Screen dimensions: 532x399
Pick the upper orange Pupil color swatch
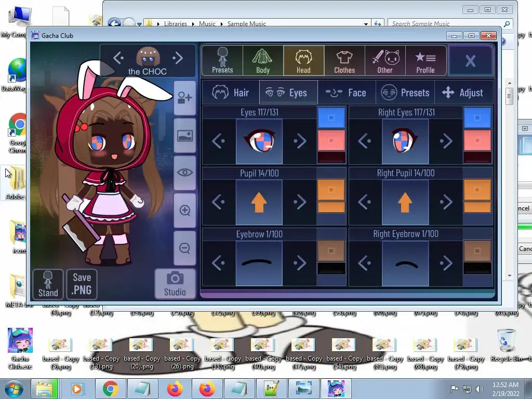coord(331,190)
